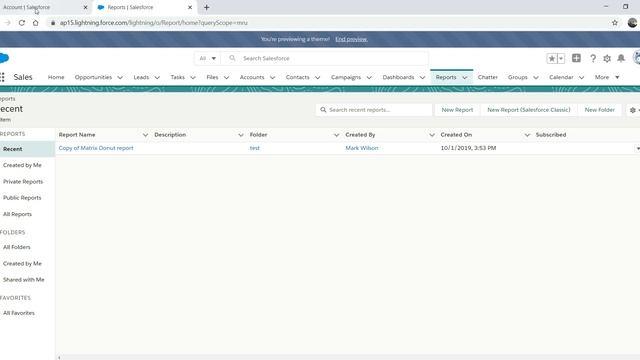Viewport: 640px width, 360px height.
Task: Bookmark this page with the star icon
Action: [x=615, y=23]
